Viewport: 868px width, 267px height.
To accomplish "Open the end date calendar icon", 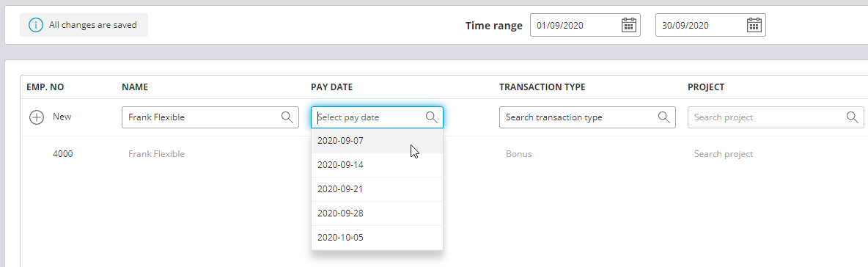I will pyautogui.click(x=754, y=25).
